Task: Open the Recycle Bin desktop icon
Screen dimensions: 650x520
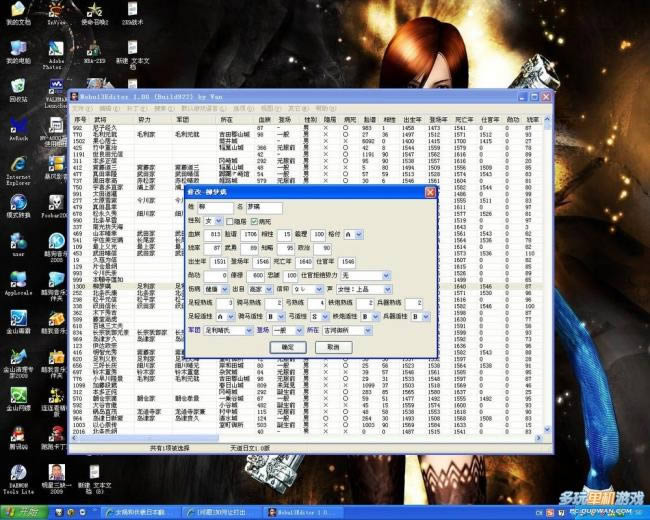Action: click(18, 90)
